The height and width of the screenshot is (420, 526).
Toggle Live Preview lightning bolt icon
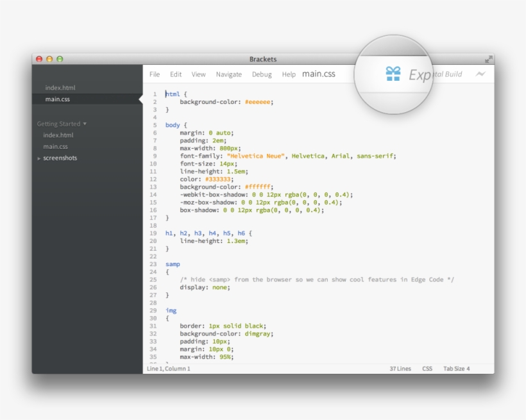[x=480, y=74]
